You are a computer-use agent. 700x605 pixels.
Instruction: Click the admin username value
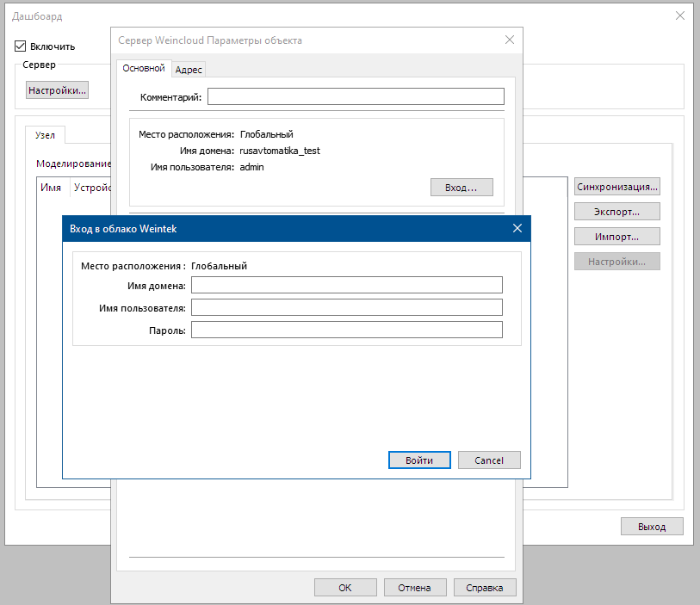[251, 167]
